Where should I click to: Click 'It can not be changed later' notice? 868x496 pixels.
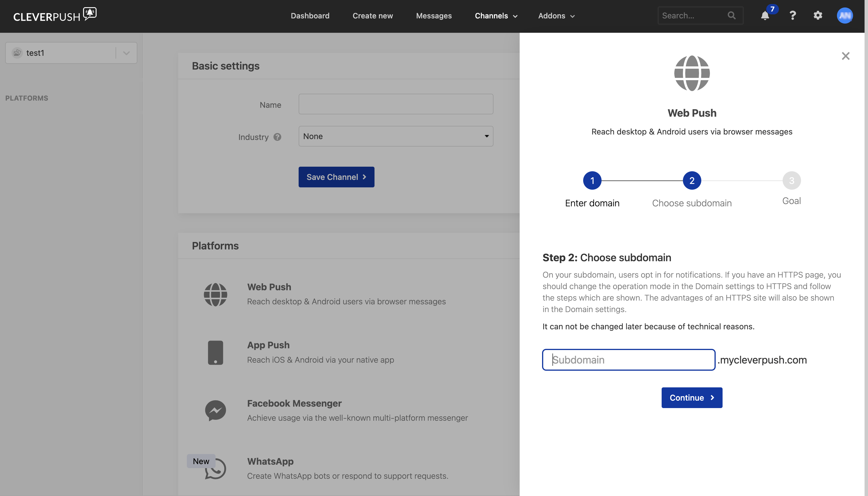point(648,326)
